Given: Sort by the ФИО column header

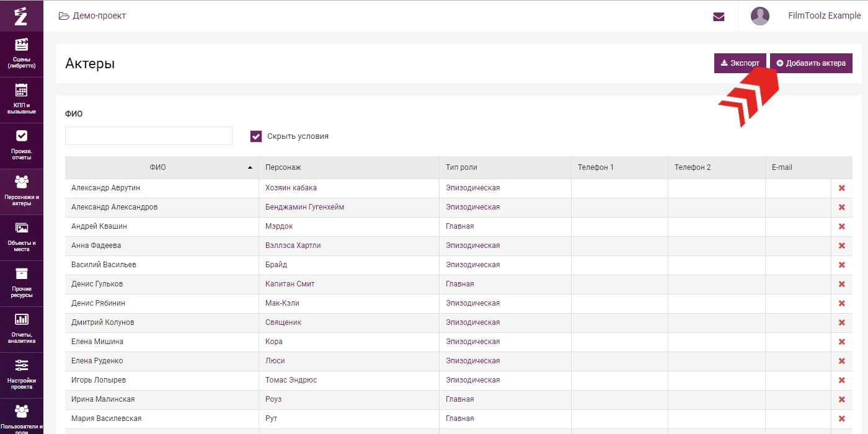Looking at the screenshot, I should [162, 167].
